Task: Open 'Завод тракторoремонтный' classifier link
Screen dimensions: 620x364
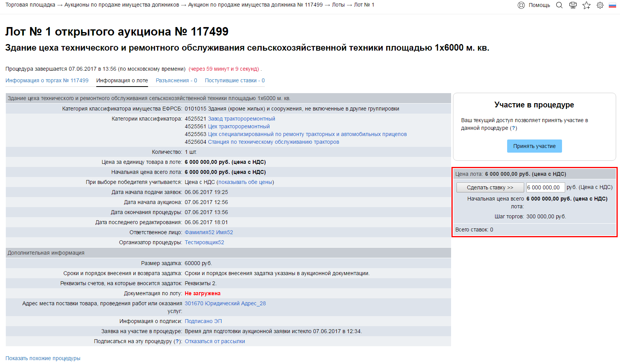Action: click(x=242, y=119)
